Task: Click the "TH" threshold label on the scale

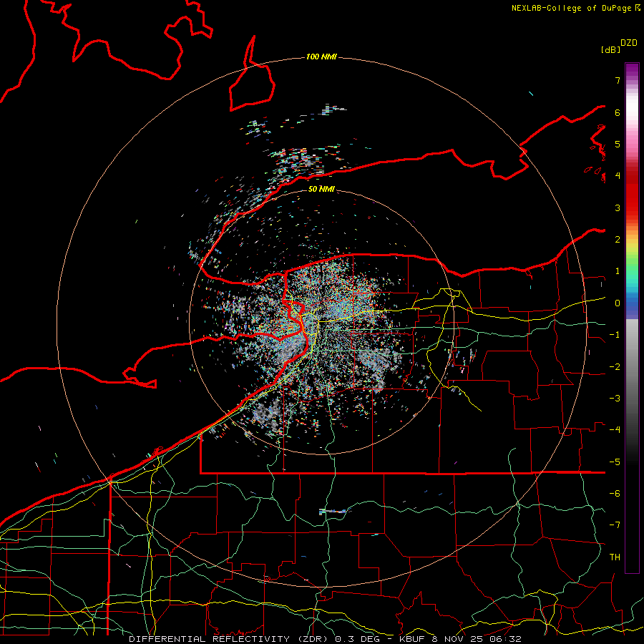Action: [x=615, y=557]
